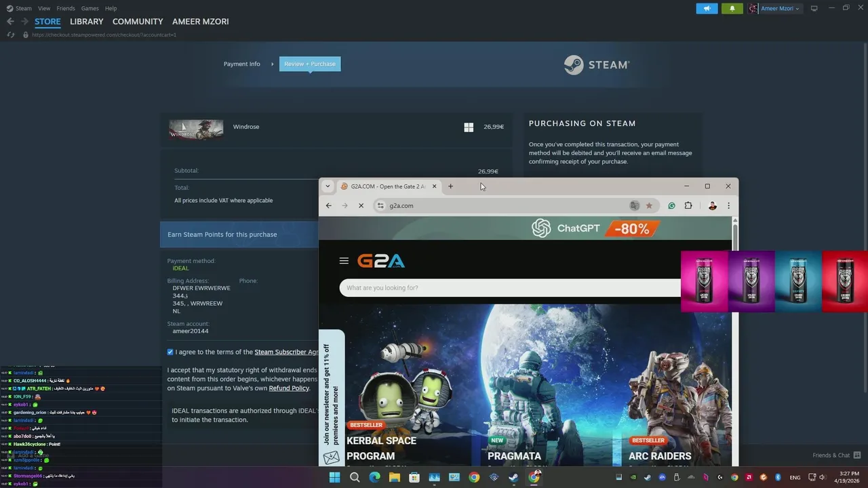Image resolution: width=868 pixels, height=488 pixels.
Task: Open the Steam Big Picture display icon
Action: (x=814, y=8)
